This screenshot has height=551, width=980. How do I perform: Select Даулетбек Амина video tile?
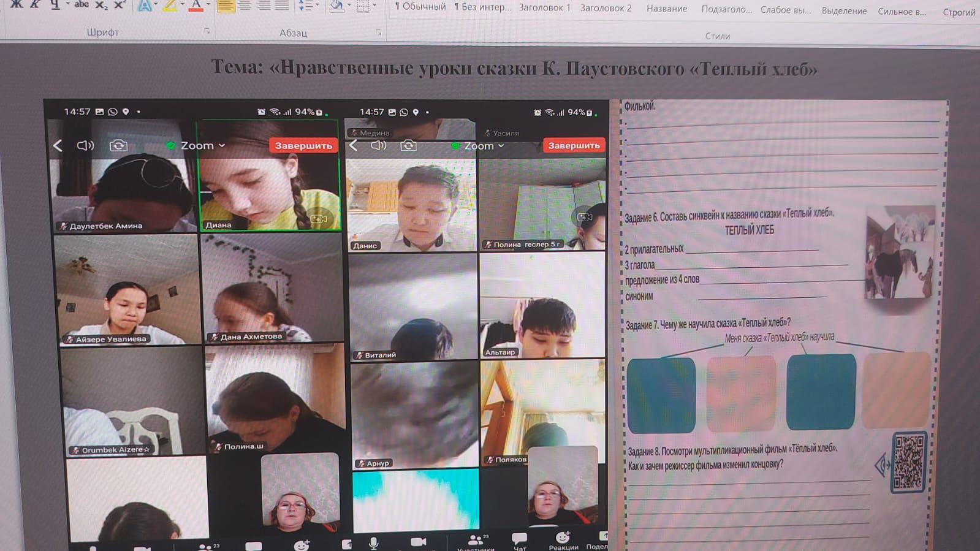tap(123, 176)
